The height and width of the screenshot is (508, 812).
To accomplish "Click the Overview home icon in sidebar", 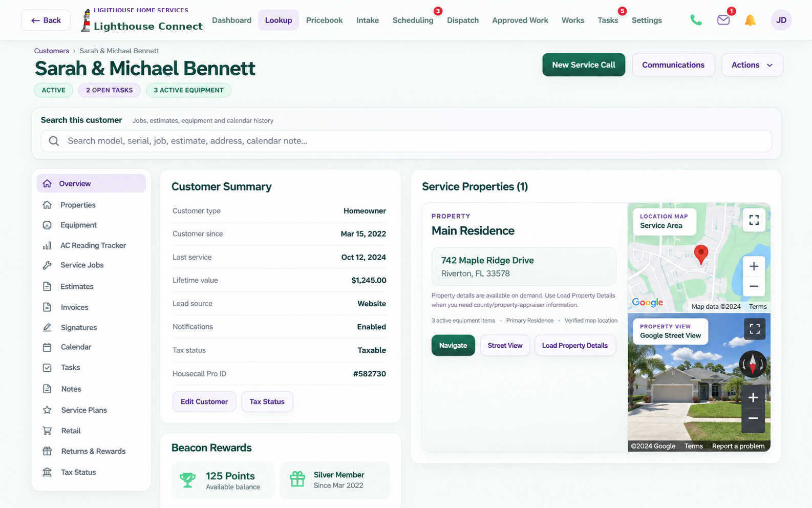I will point(47,183).
